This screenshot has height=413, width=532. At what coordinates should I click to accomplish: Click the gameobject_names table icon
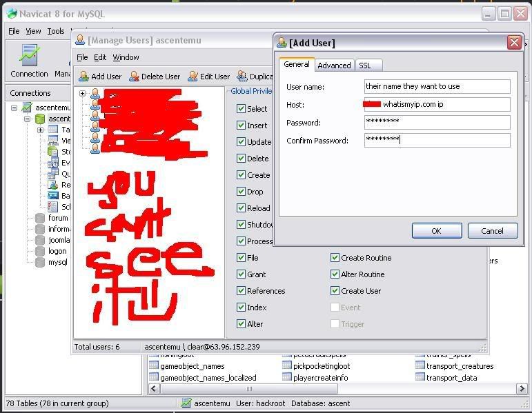[x=154, y=365]
